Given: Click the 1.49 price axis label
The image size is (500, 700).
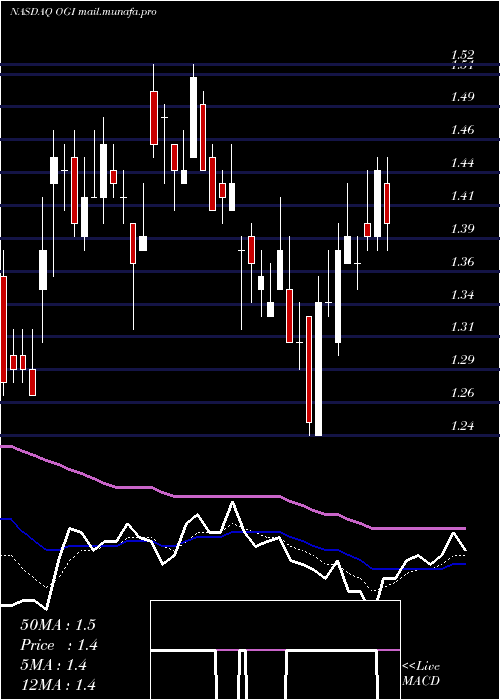Looking at the screenshot, I should 462,97.
